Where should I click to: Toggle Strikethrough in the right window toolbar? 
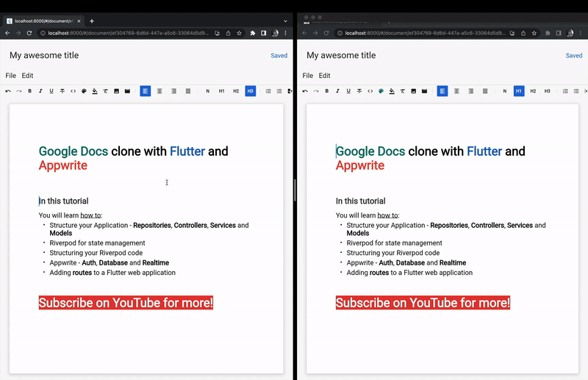[359, 91]
